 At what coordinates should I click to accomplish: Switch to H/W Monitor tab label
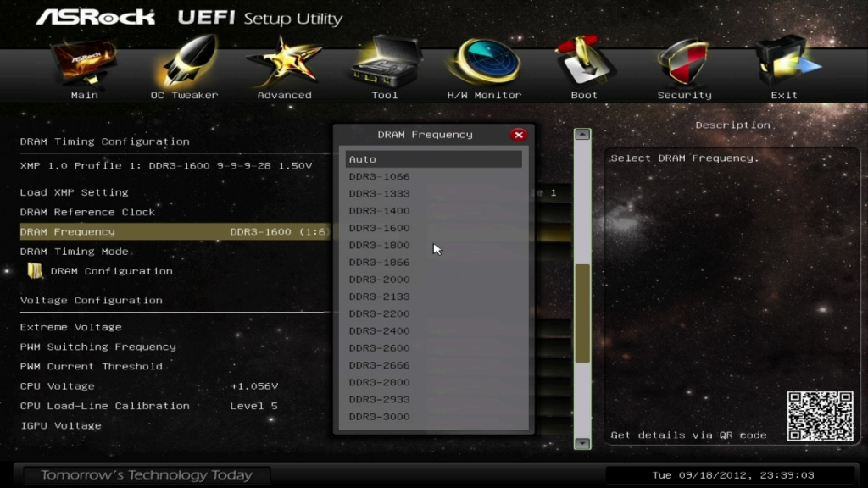click(484, 95)
